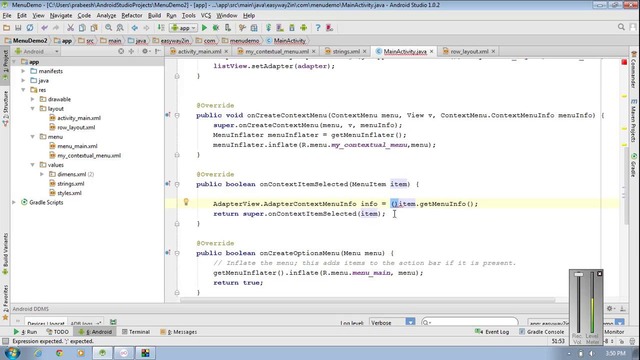Expand the java folder
This screenshot has width=640, height=360.
pyautogui.click(x=23, y=80)
